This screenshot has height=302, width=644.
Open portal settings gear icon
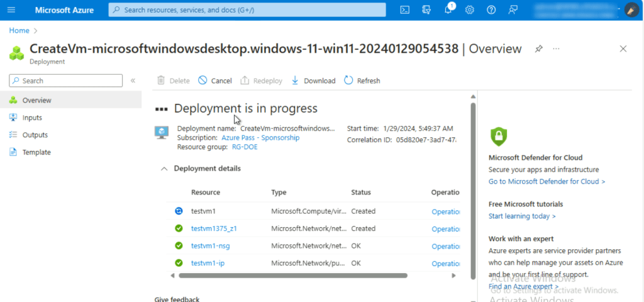click(x=470, y=10)
